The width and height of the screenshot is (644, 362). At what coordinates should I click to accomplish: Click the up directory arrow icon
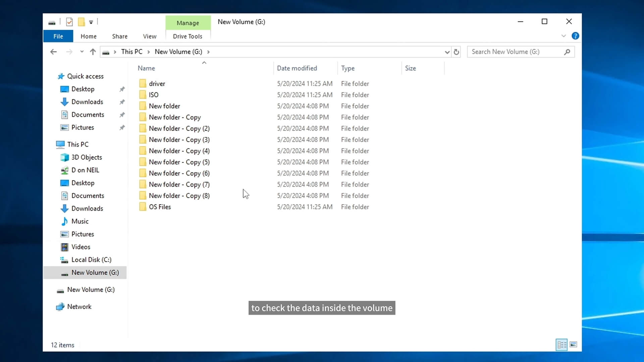(93, 52)
